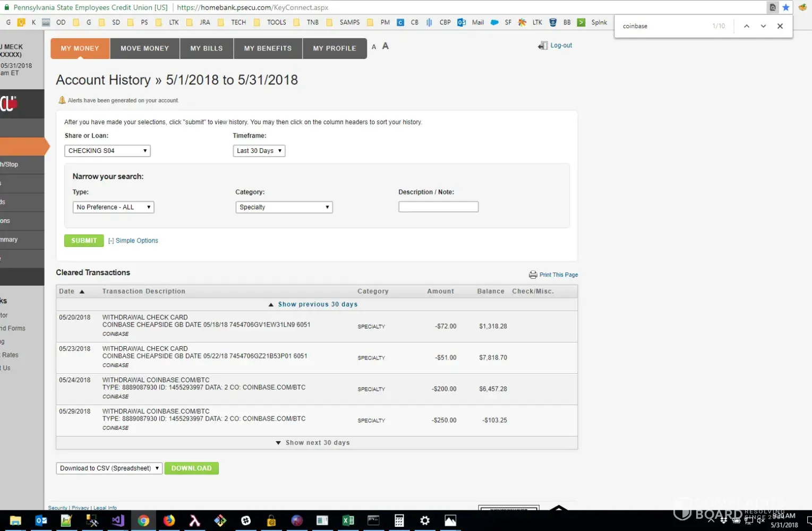Open Excel from the Windows taskbar
The width and height of the screenshot is (812, 531).
point(348,520)
